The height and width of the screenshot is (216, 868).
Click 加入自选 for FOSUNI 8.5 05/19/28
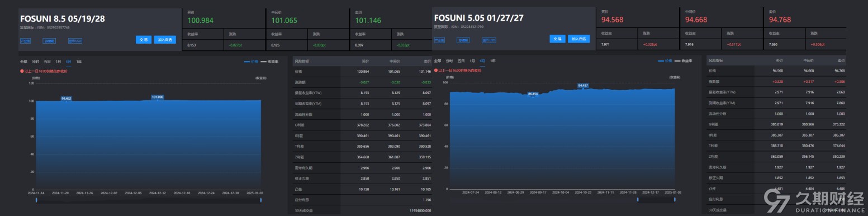coord(165,40)
